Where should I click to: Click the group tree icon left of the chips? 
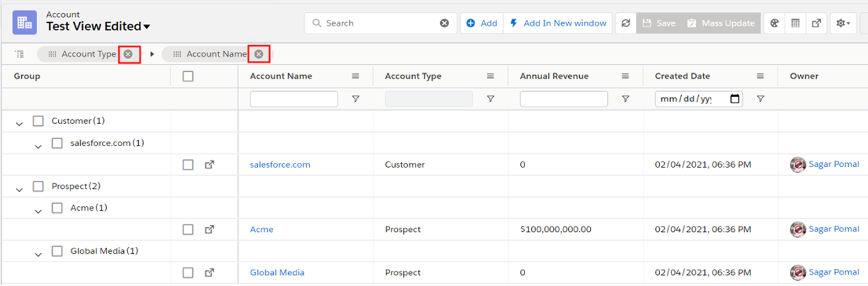(x=19, y=54)
